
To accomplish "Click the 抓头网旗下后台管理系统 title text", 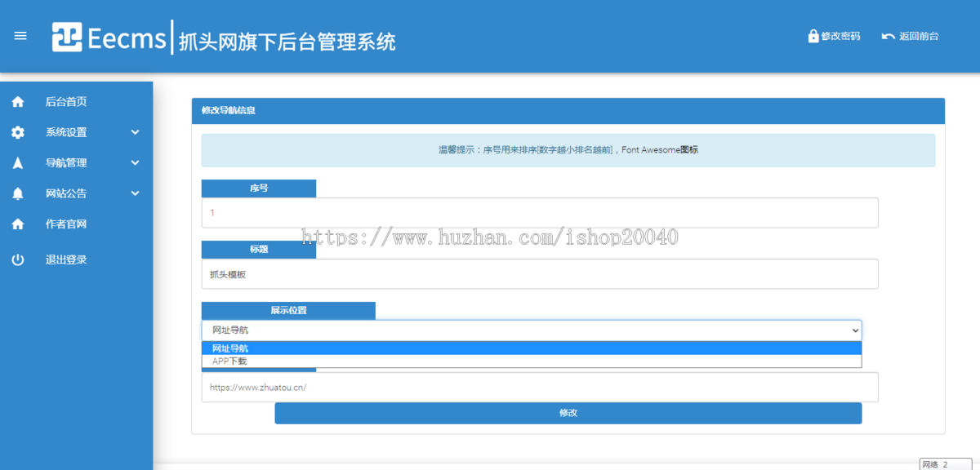I will (287, 41).
